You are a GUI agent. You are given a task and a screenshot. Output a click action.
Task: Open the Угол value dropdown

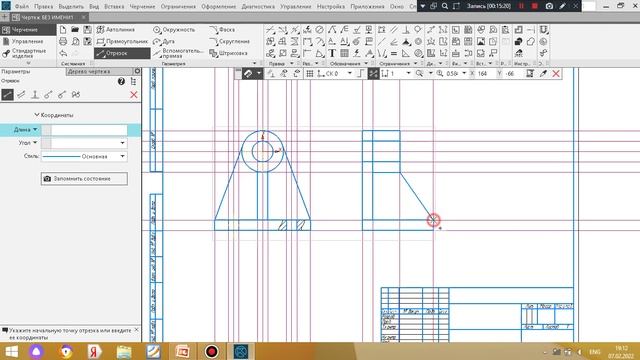[x=122, y=143]
